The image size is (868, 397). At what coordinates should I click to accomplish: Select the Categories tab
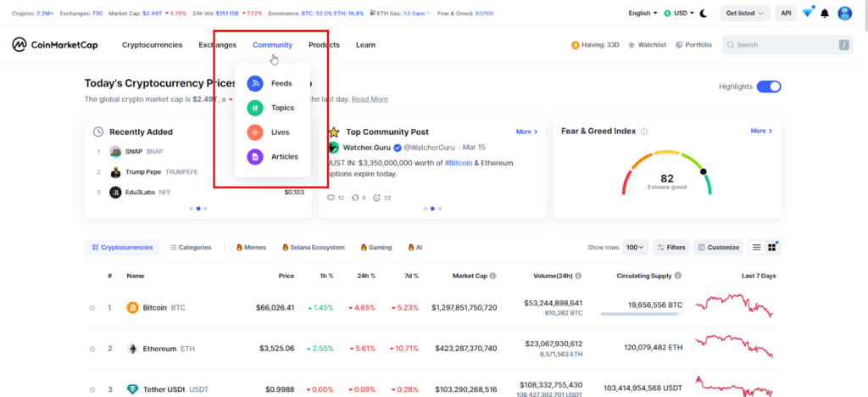(x=190, y=248)
